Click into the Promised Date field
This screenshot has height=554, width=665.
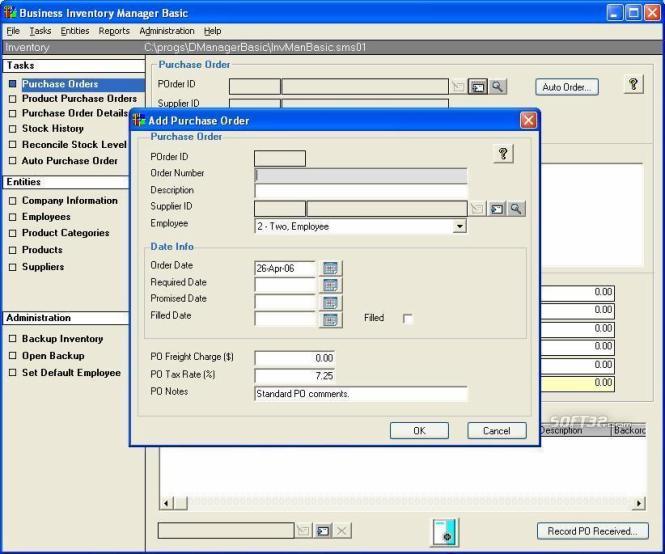(x=285, y=302)
